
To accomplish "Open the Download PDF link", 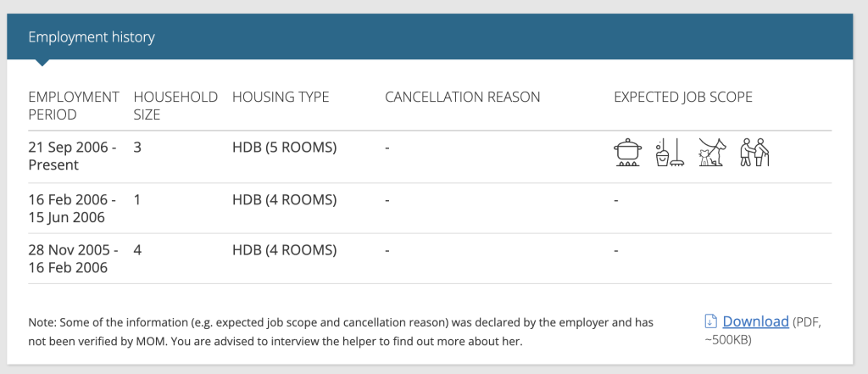I will [755, 321].
